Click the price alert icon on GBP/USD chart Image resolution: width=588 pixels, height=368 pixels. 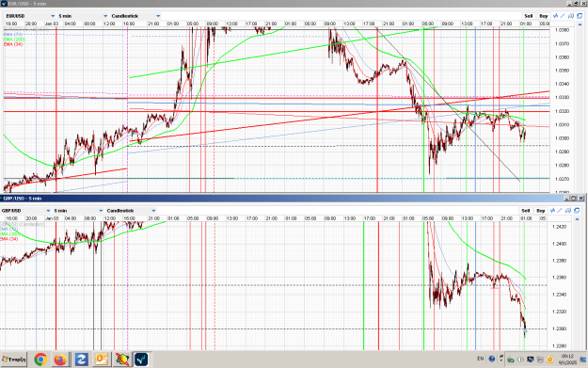click(568, 211)
